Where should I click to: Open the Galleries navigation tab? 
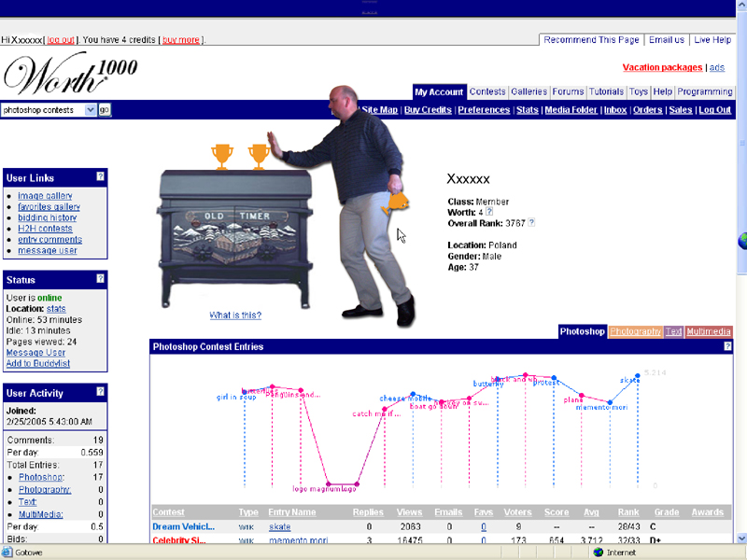click(x=529, y=91)
